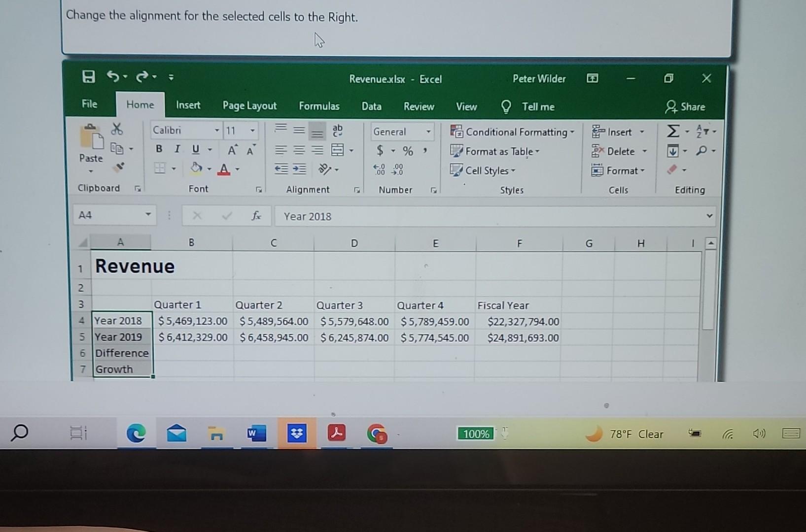Viewport: 806px width, 532px height.
Task: Select cell B4 with $5,469,123.00
Action: [193, 322]
